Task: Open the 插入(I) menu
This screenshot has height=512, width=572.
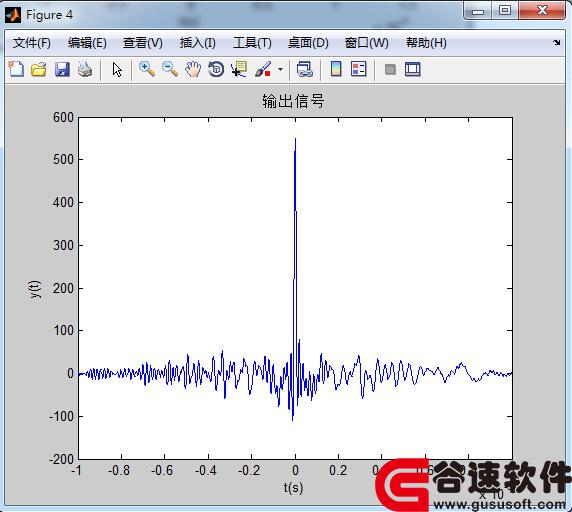Action: tap(198, 43)
